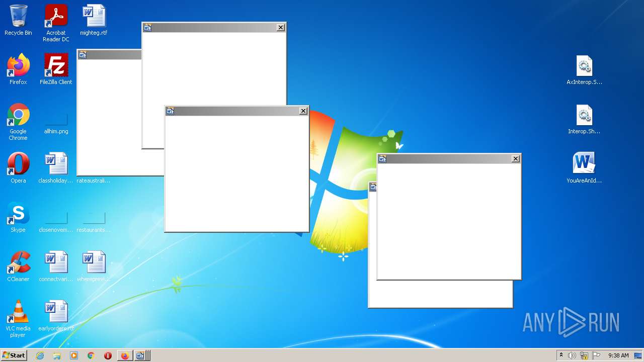Launch Opera from desktop shortcut

[18, 168]
